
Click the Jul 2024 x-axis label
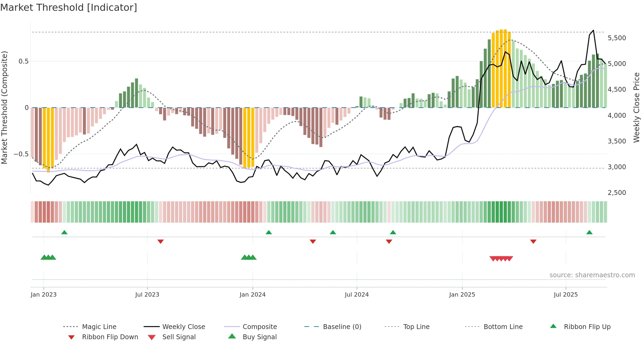(x=357, y=294)
